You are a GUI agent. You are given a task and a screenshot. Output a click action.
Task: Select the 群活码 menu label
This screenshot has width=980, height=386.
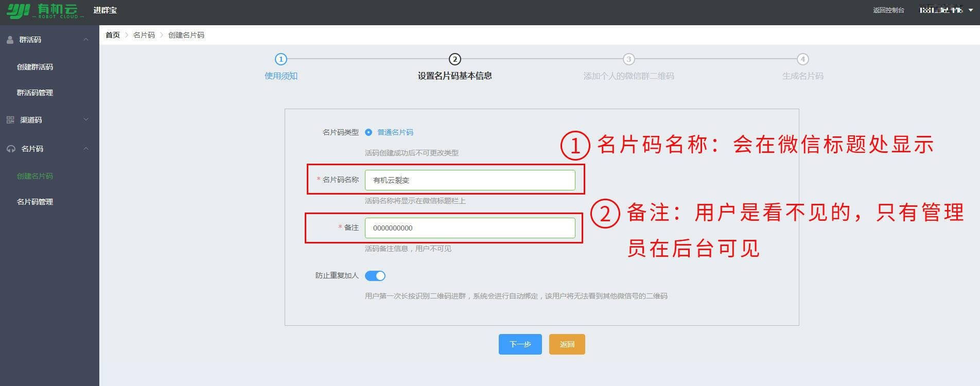pyautogui.click(x=30, y=40)
